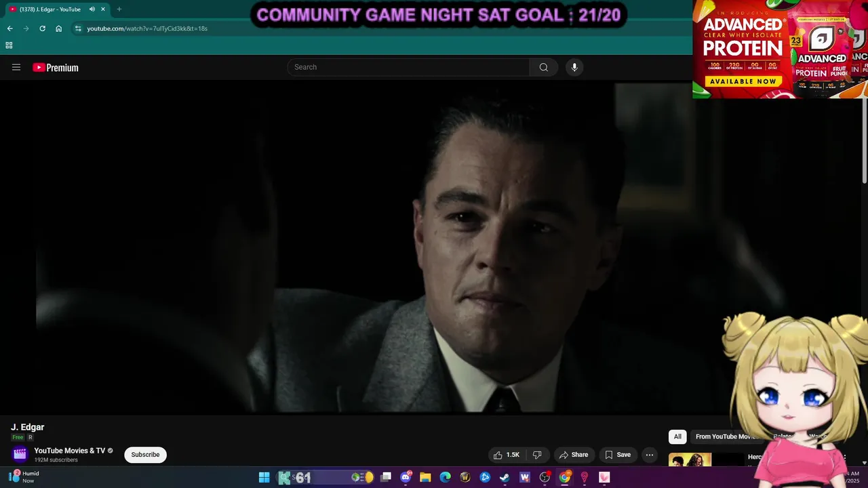This screenshot has width=868, height=488.
Task: Go back in browser history
Action: 9,28
